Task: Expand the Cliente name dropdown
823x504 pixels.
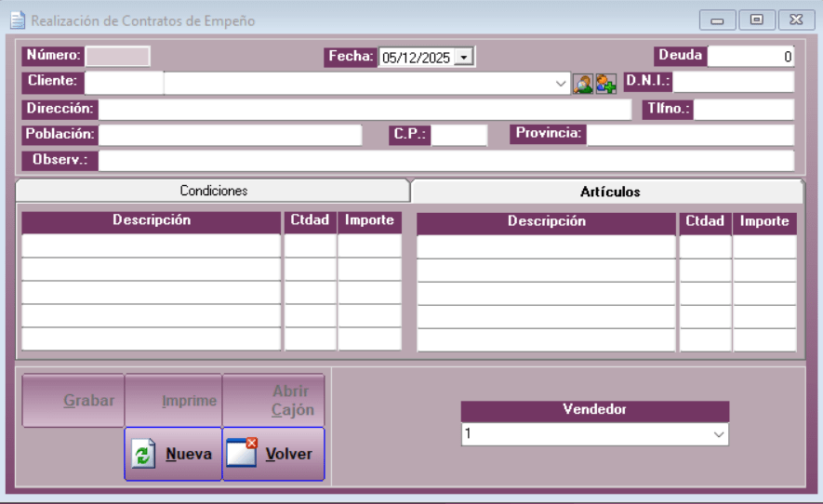Action: point(561,84)
